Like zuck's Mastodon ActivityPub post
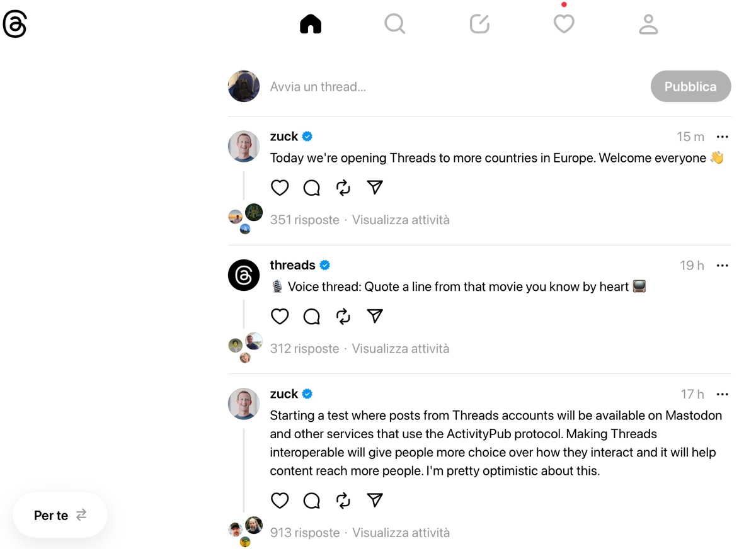Image resolution: width=756 pixels, height=549 pixels. coord(280,501)
